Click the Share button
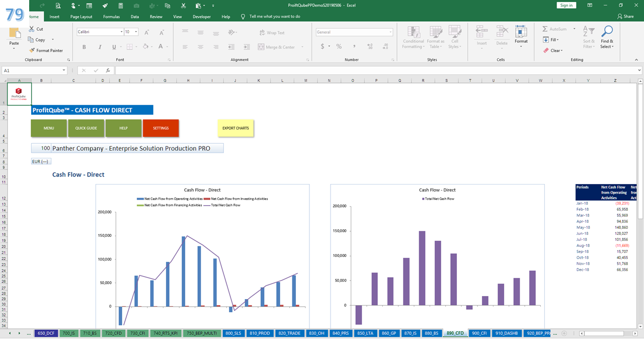The height and width of the screenshot is (362, 644). click(625, 17)
